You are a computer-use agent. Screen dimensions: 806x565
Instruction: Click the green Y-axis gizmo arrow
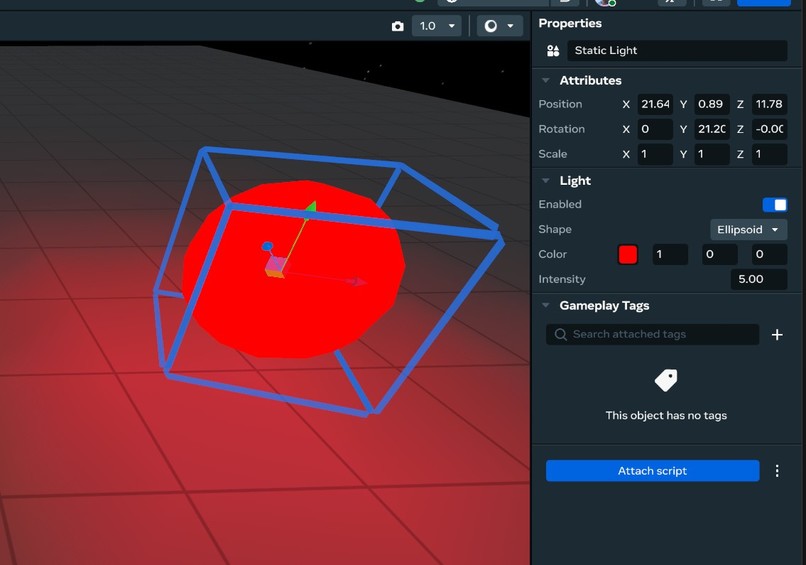(310, 209)
